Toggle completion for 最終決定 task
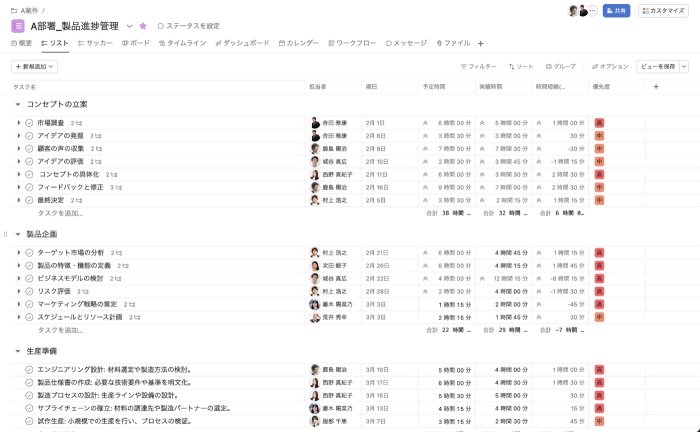Image resolution: width=700 pixels, height=432 pixels. pyautogui.click(x=29, y=200)
